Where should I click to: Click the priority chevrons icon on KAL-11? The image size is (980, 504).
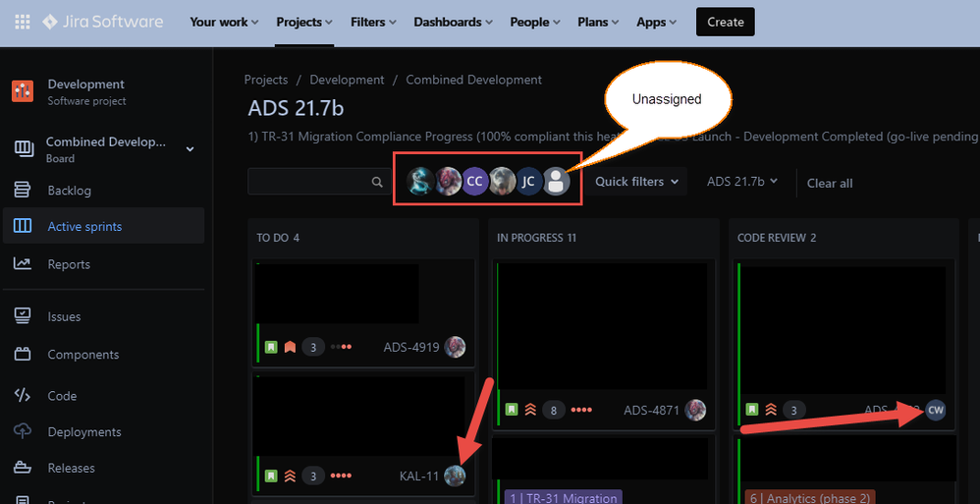click(290, 476)
